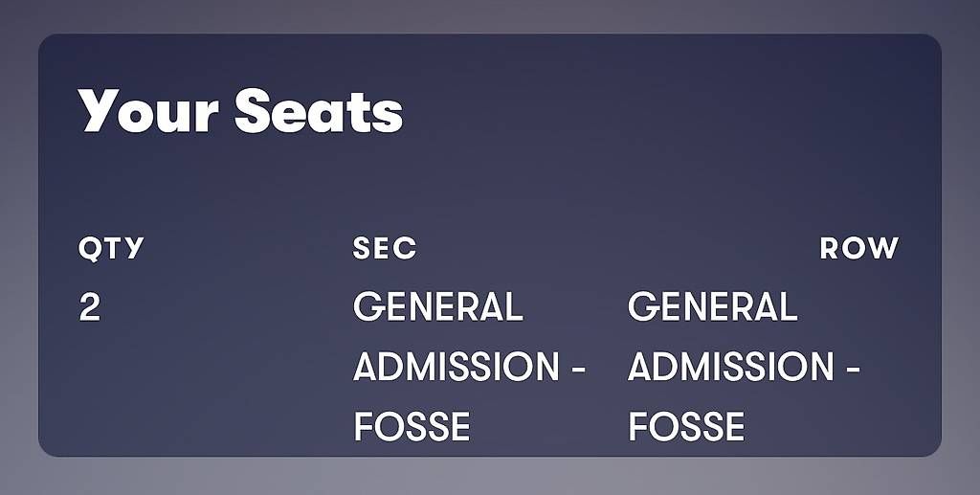Screen dimensions: 980x495
Task: Click "FOSSE" in the section value
Action: [412, 427]
